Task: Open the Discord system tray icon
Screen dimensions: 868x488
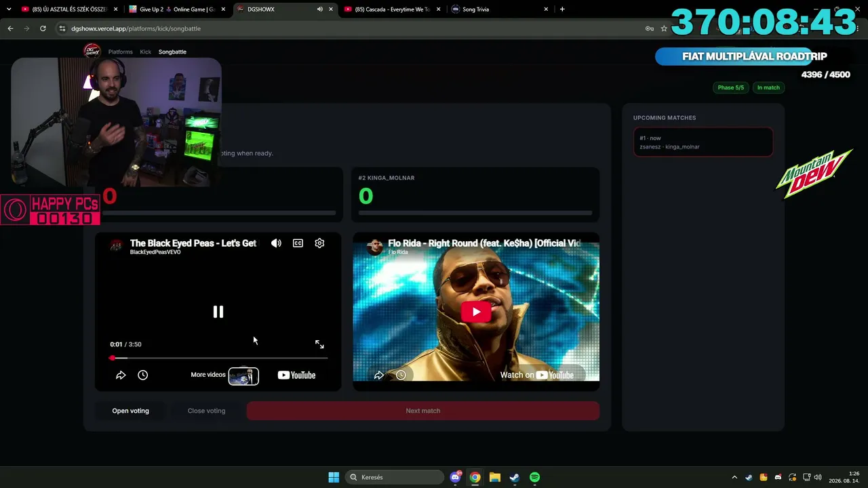Action: point(778,477)
